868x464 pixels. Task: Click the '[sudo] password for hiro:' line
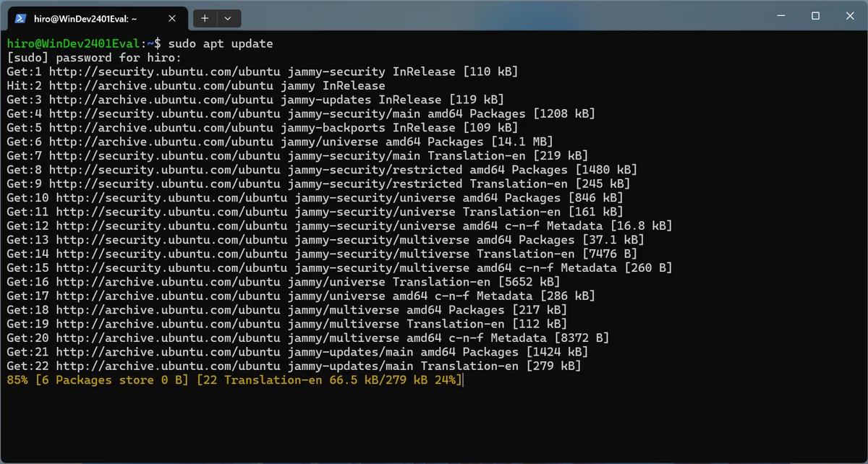(94, 58)
